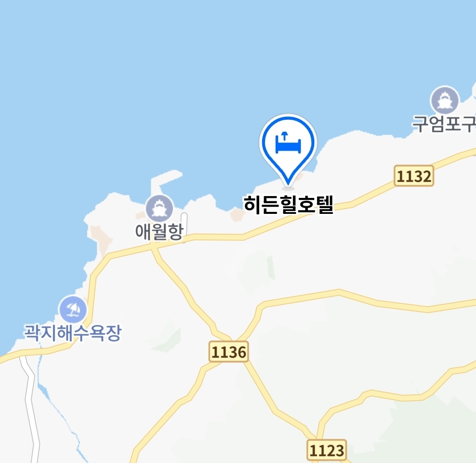Click the 곽지해수욕장 text label

(73, 333)
